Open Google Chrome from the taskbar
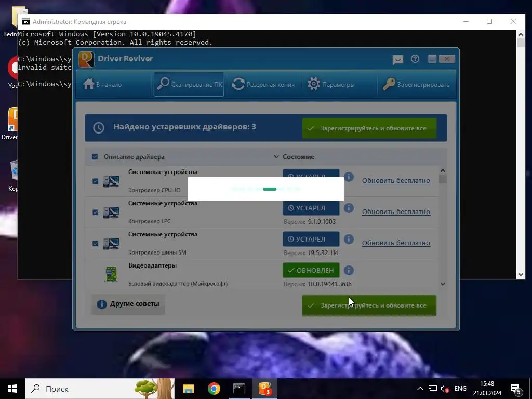 214,389
